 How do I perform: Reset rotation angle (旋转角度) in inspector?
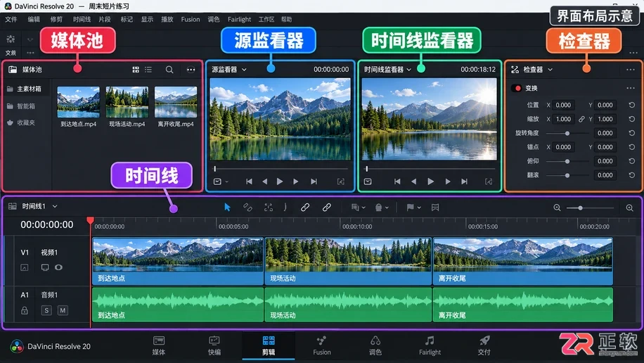(631, 133)
